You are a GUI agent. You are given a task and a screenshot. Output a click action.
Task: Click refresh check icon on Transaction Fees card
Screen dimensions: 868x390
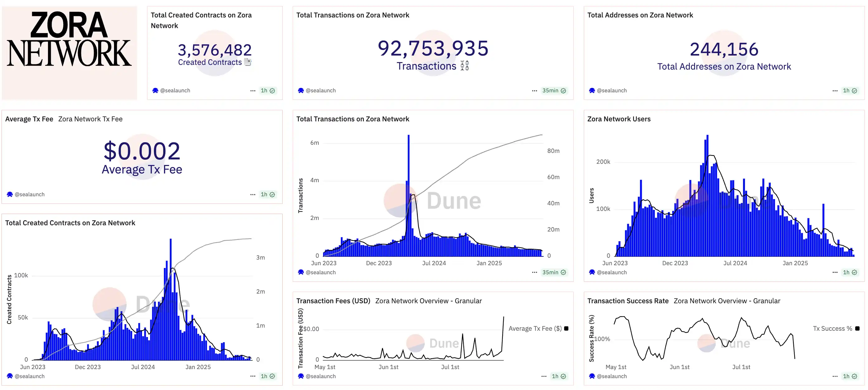(x=563, y=376)
